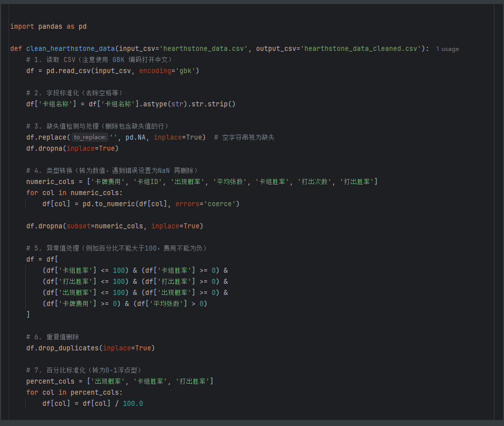Click the 'hearthstone_data.csv' default string

tap(205, 48)
